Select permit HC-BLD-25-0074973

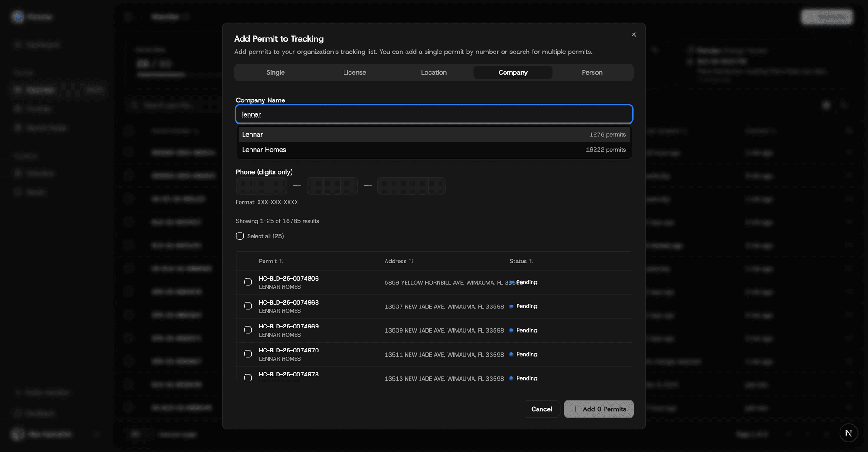pos(248,378)
